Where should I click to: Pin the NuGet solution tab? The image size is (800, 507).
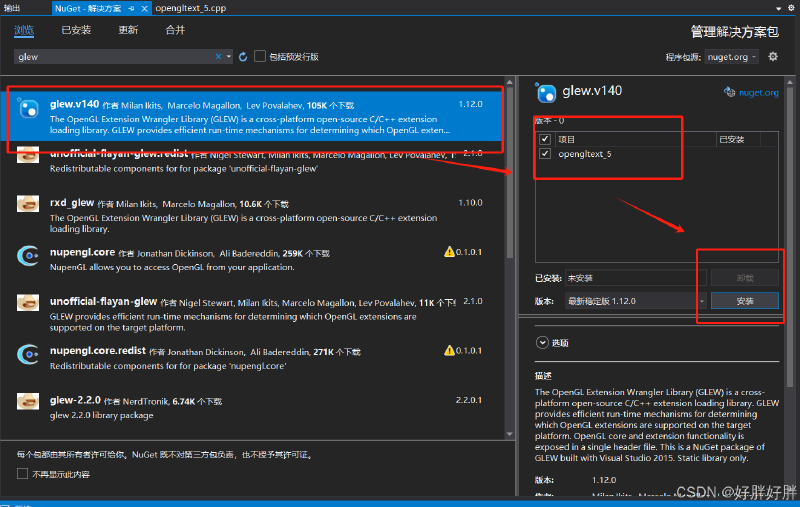pyautogui.click(x=132, y=8)
